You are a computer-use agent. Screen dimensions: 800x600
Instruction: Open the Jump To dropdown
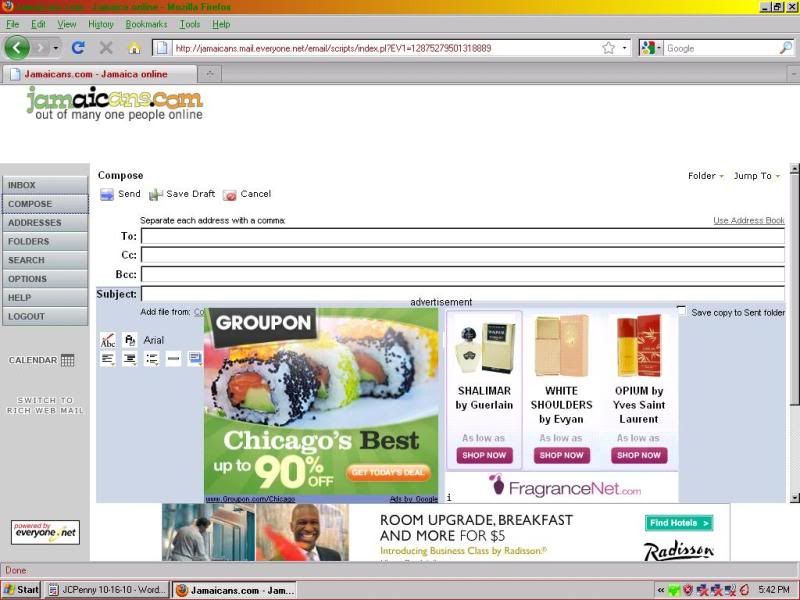click(x=757, y=176)
